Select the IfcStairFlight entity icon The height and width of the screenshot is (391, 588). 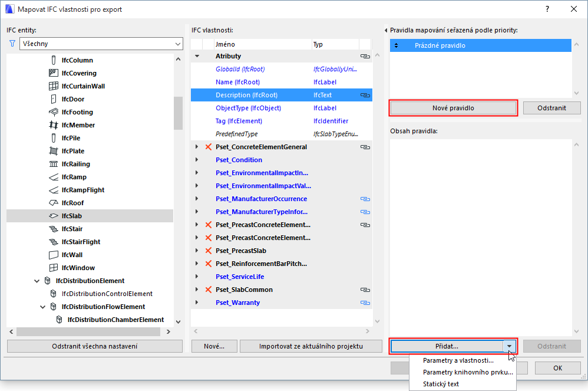coord(54,242)
